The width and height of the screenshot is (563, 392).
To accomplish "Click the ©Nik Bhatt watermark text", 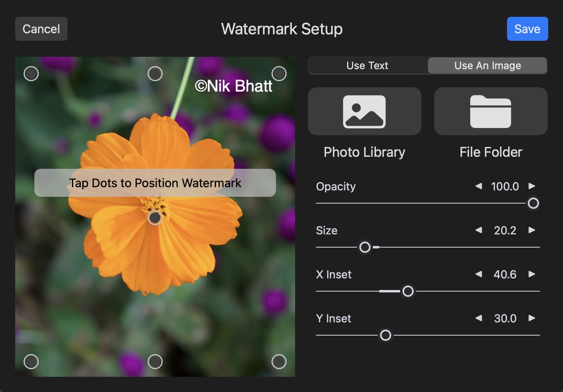I will coord(234,86).
